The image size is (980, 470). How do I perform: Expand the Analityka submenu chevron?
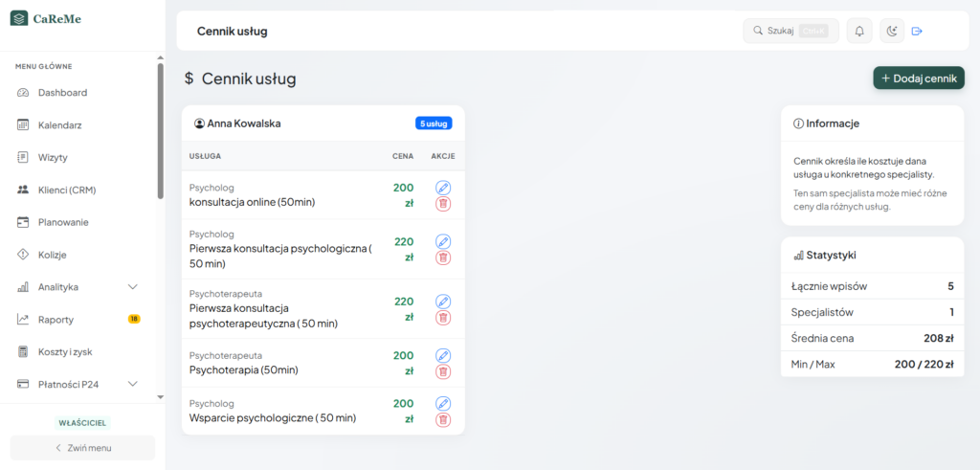coord(132,287)
